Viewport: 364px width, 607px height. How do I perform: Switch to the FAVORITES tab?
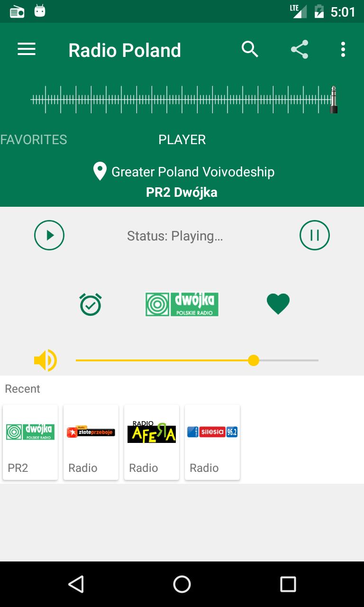[34, 139]
